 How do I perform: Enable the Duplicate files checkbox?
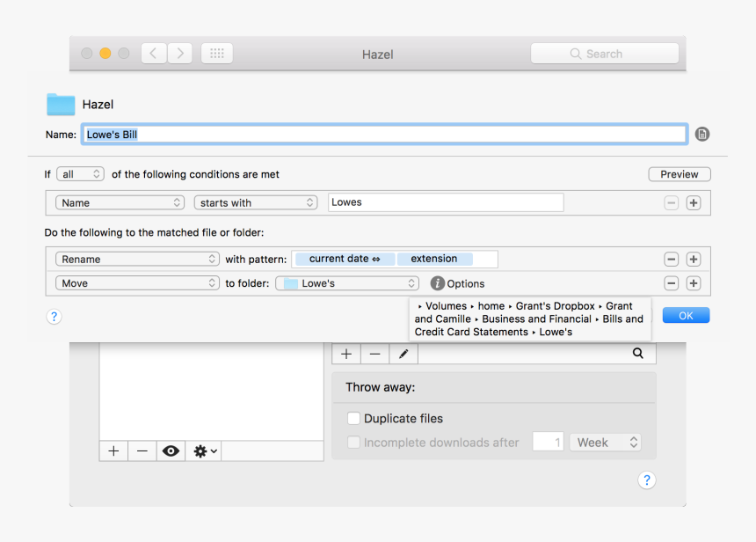pos(354,418)
